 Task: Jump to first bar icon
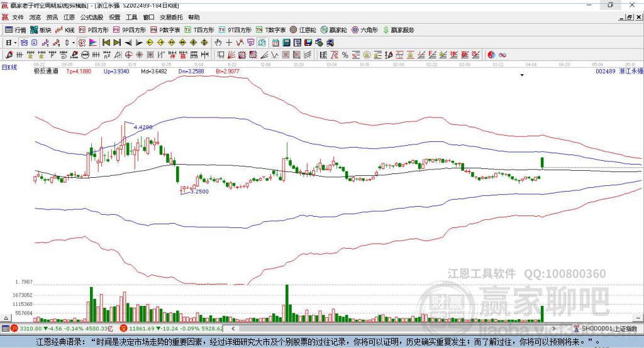pos(106,43)
